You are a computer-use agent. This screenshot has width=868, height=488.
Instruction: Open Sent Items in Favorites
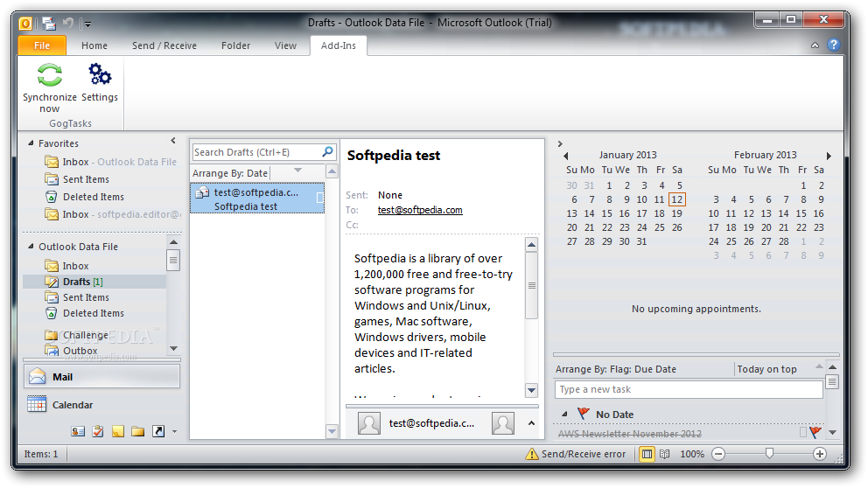coord(77,179)
